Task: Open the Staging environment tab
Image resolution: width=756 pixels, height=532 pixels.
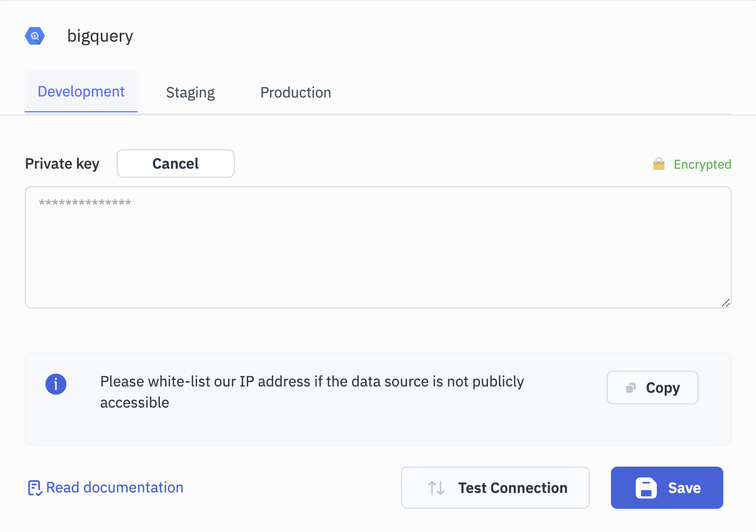Action: pos(190,93)
